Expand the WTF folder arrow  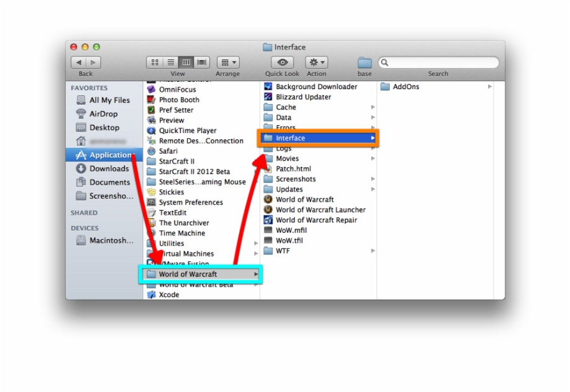tap(372, 251)
